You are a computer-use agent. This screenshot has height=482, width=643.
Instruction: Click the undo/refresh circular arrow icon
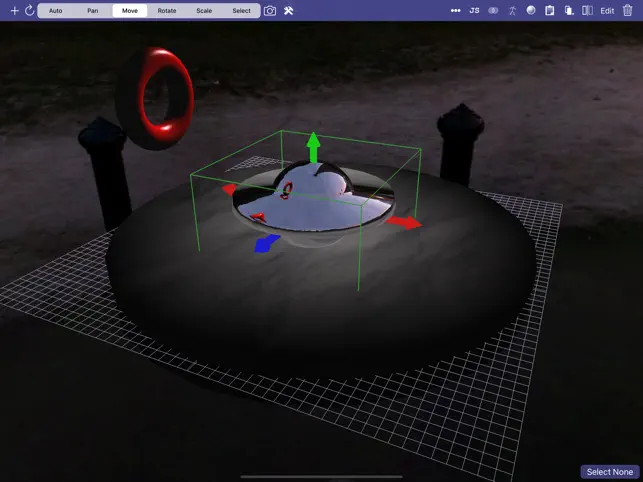click(30, 11)
